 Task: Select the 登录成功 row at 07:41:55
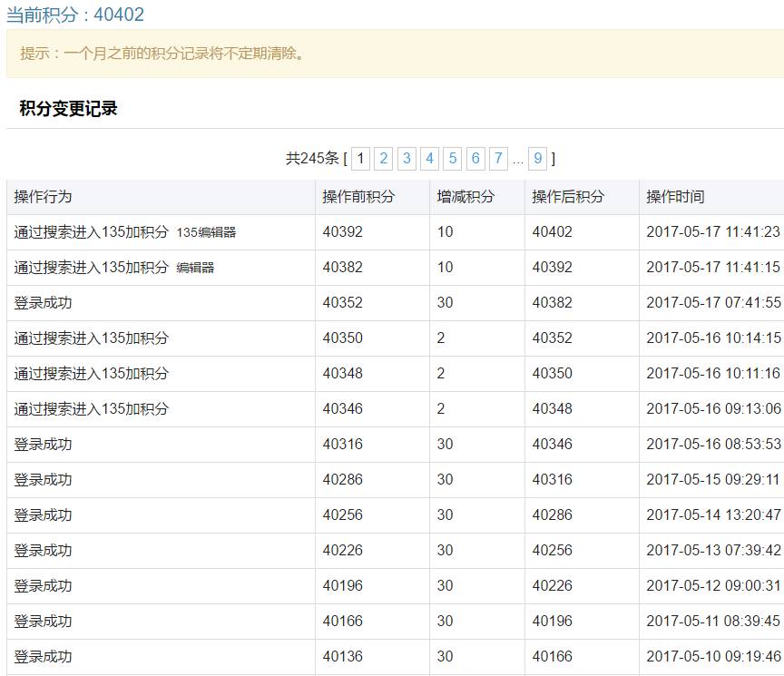pos(43,303)
